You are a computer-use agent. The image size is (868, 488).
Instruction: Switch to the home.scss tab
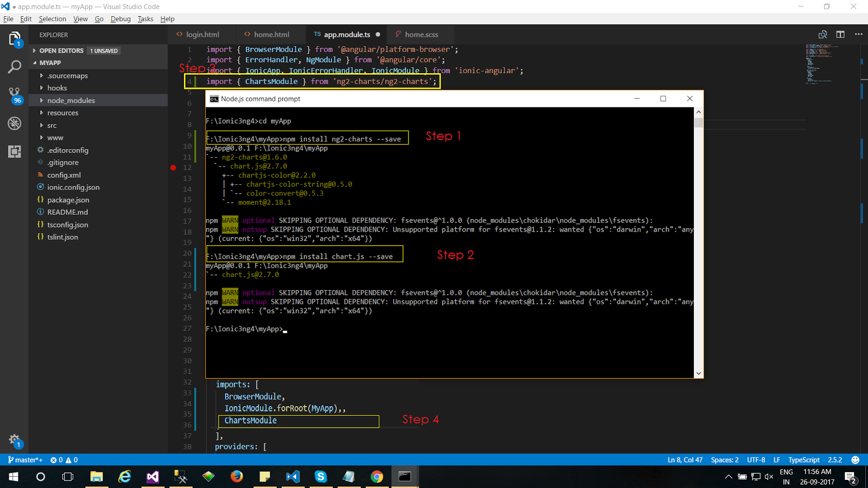click(420, 34)
